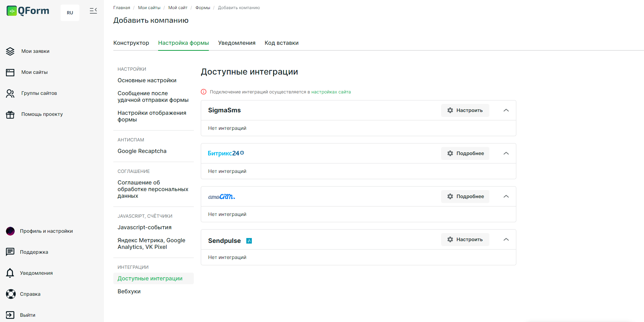This screenshot has width=644, height=322.
Task: Open Google Recaptcha settings
Action: point(142,151)
